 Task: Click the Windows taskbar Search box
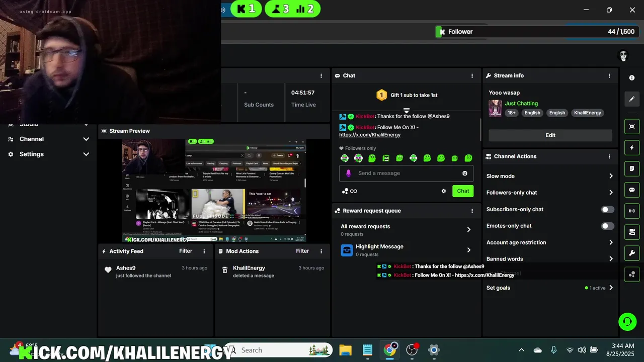(278, 350)
